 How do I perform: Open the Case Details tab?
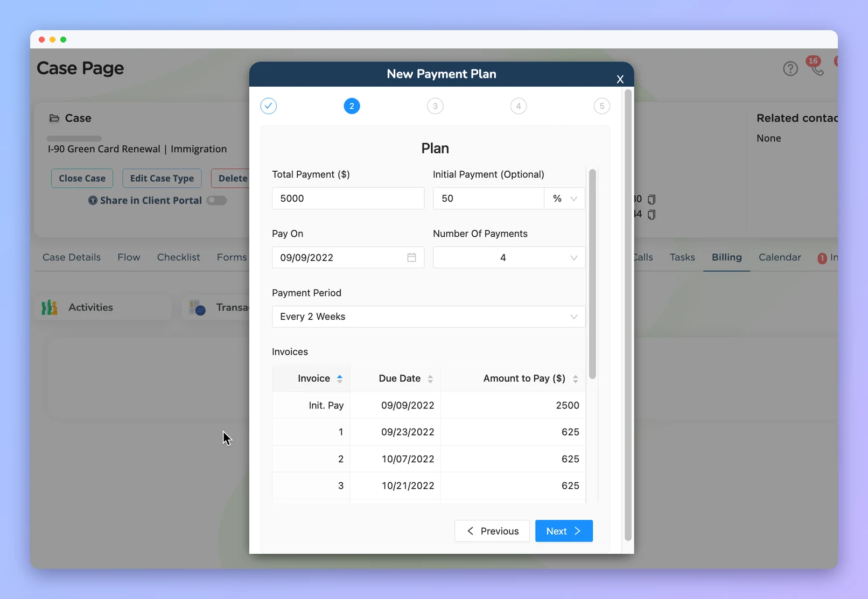tap(72, 257)
